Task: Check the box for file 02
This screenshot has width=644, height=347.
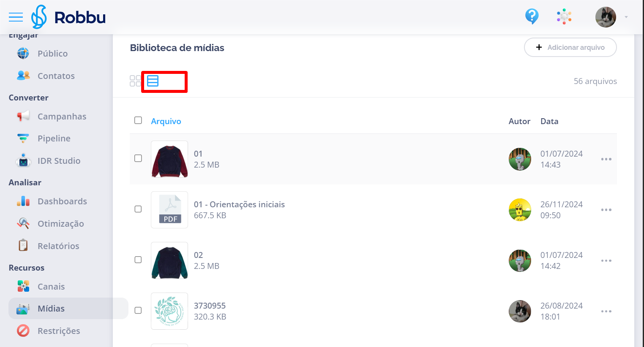Action: coord(138,260)
